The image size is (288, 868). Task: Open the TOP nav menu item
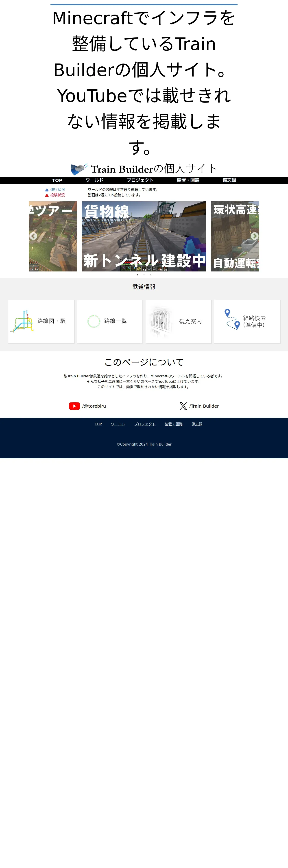click(57, 180)
